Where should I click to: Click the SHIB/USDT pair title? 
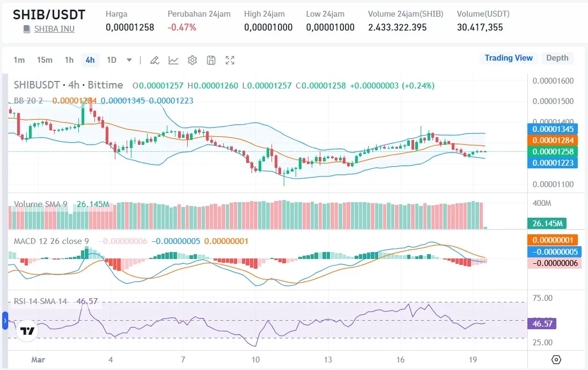coord(49,14)
